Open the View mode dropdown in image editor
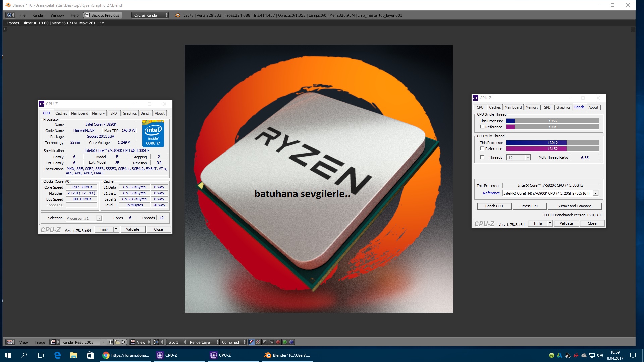Image resolution: width=644 pixels, height=362 pixels. point(140,342)
